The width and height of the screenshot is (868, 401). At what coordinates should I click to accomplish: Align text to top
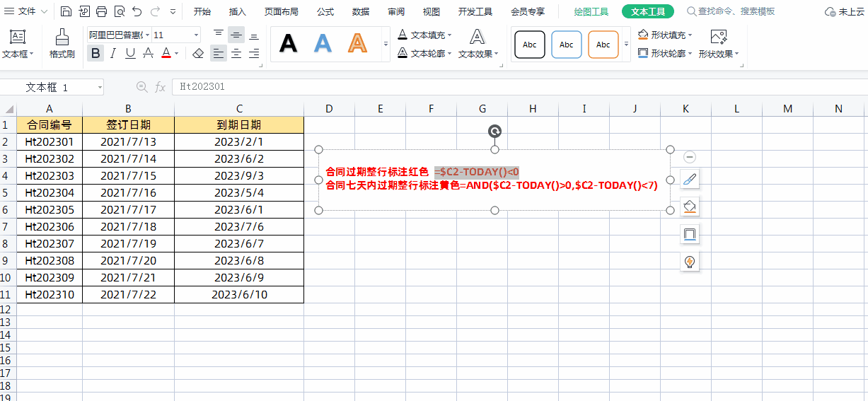219,35
